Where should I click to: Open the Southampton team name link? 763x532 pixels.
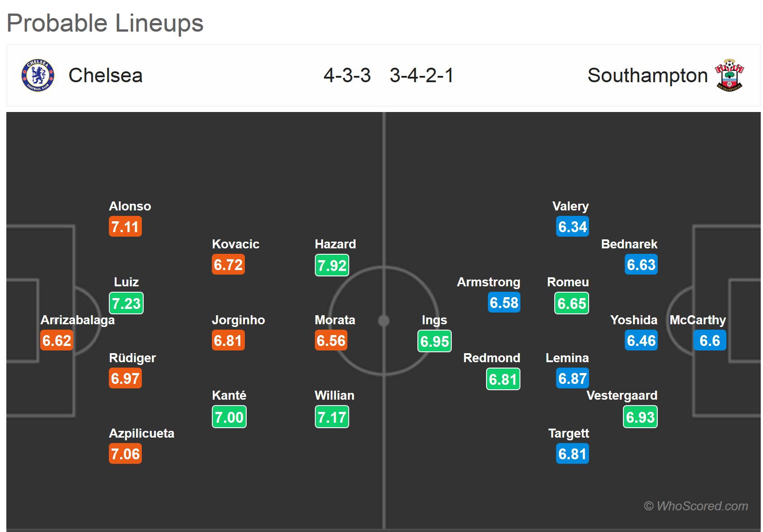pos(647,75)
